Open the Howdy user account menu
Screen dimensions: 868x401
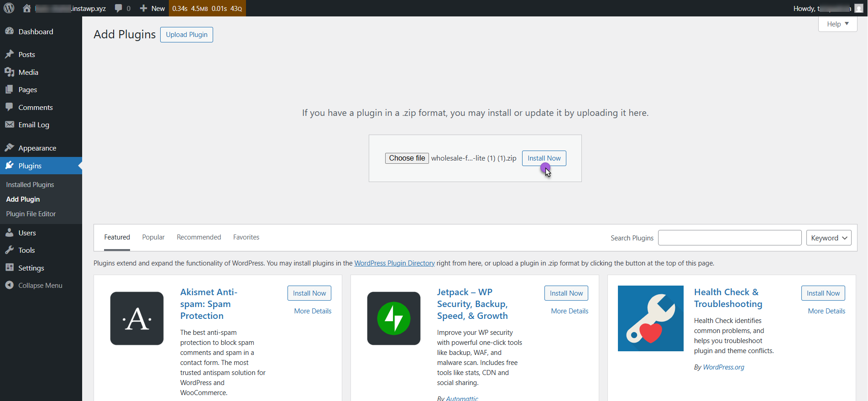click(828, 8)
